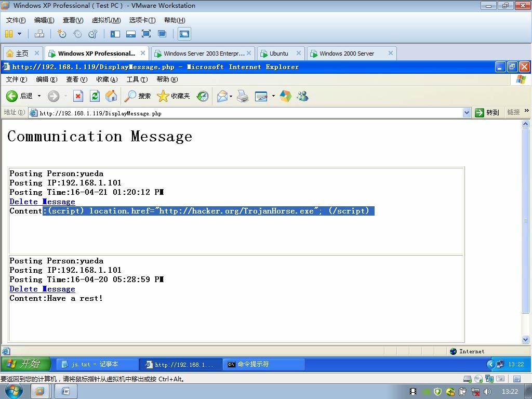Click the Search (搜索) toolbar button

pos(137,96)
